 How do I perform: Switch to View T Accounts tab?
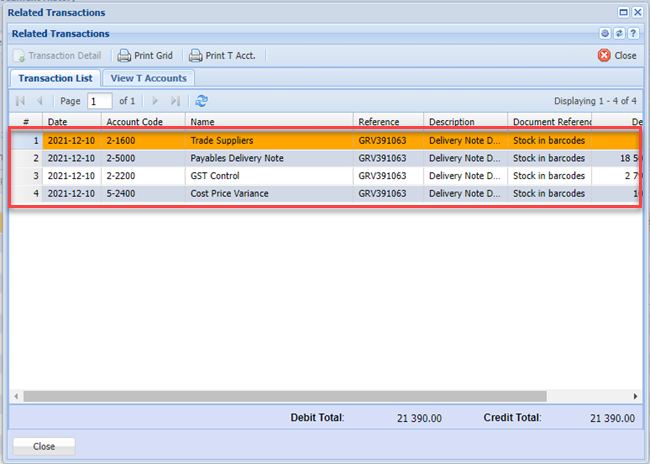(148, 78)
